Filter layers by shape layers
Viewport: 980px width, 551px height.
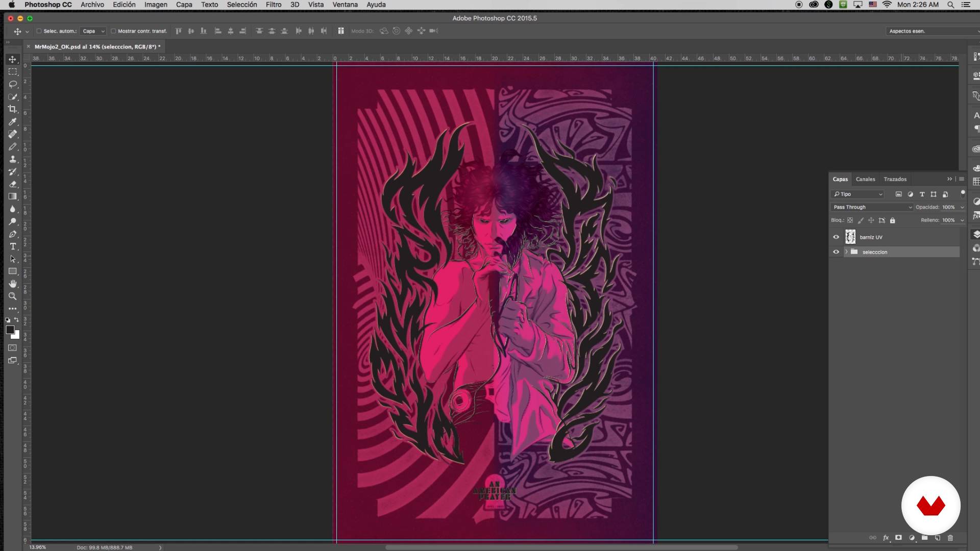tap(934, 194)
